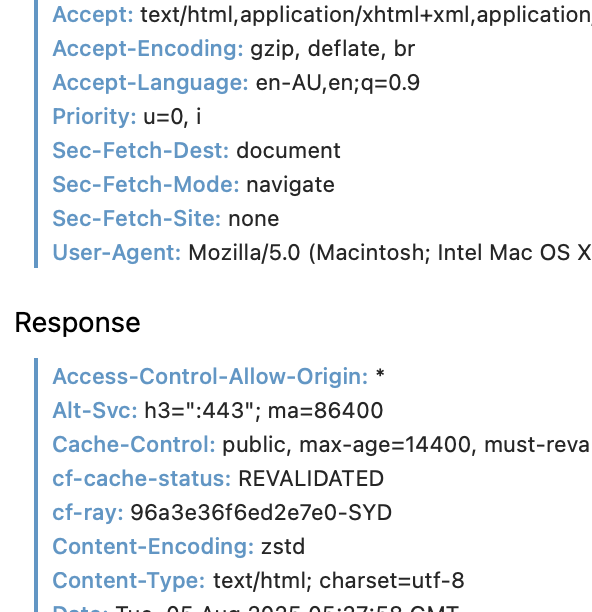Select the cf-ray value 96a3e36f6ed2e7e0-SYD
Viewport: 592px width, 612px height.
click(x=261, y=512)
